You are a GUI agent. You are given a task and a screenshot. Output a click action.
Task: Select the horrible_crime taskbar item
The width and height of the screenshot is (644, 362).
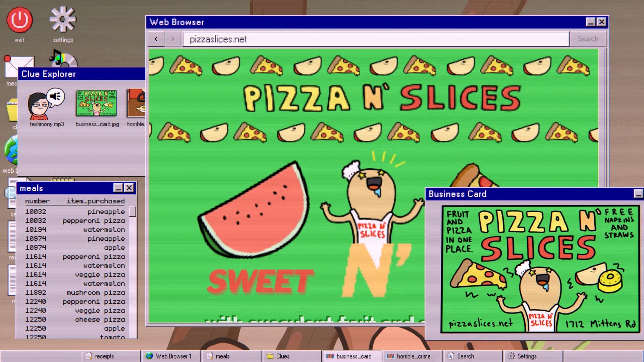pos(413,356)
